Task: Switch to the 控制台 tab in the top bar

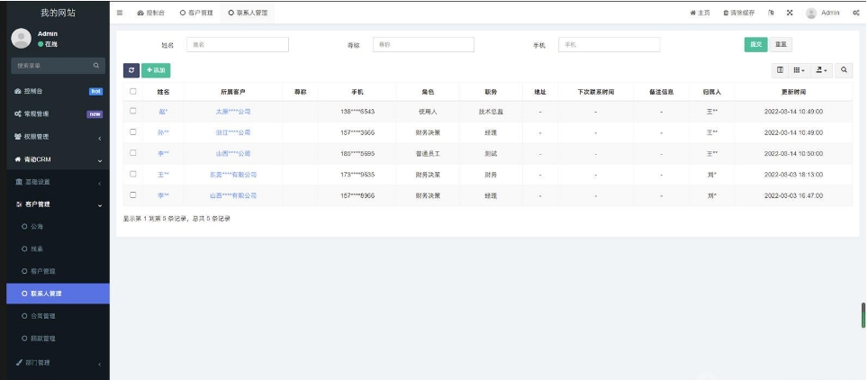Action: click(151, 13)
